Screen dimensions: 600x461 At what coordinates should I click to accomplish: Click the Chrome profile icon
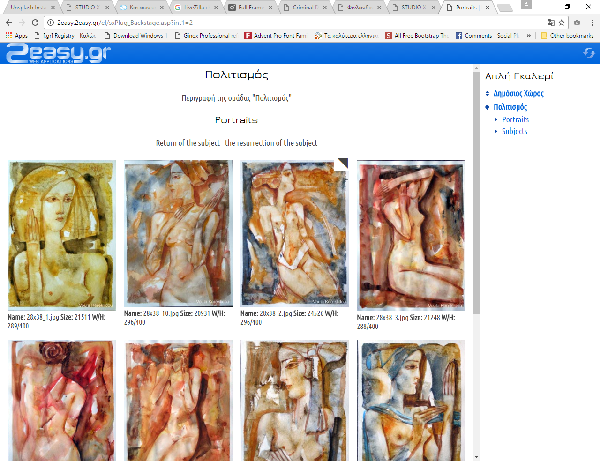tap(527, 5)
